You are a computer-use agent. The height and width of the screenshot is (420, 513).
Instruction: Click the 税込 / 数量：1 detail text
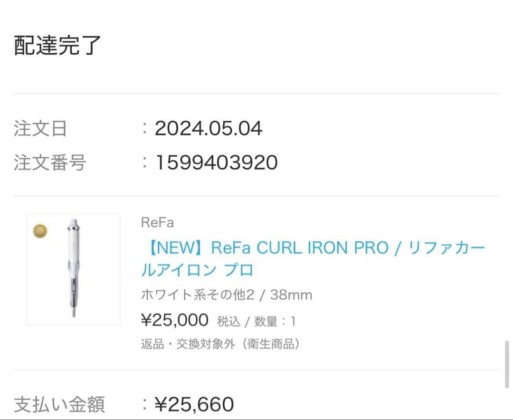point(256,321)
